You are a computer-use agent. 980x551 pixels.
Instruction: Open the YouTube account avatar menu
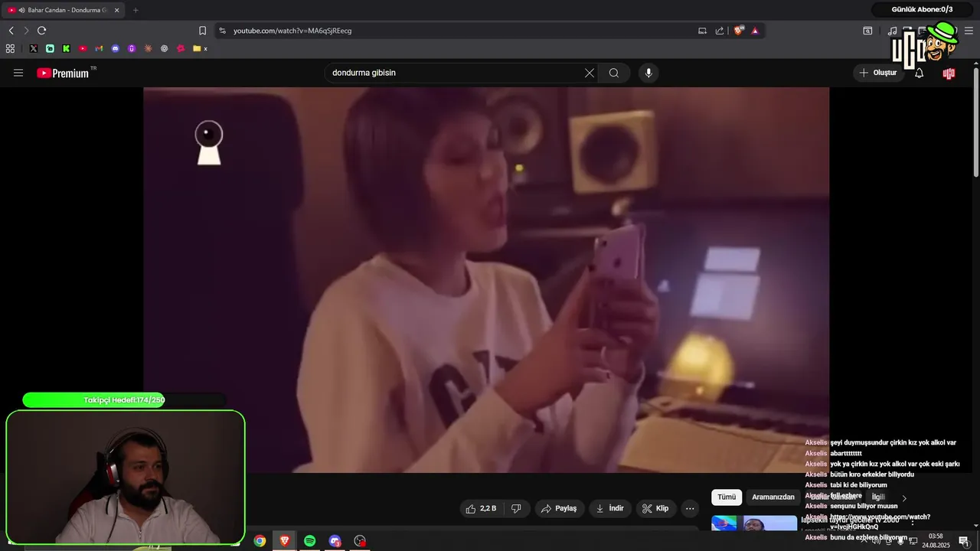tap(949, 73)
